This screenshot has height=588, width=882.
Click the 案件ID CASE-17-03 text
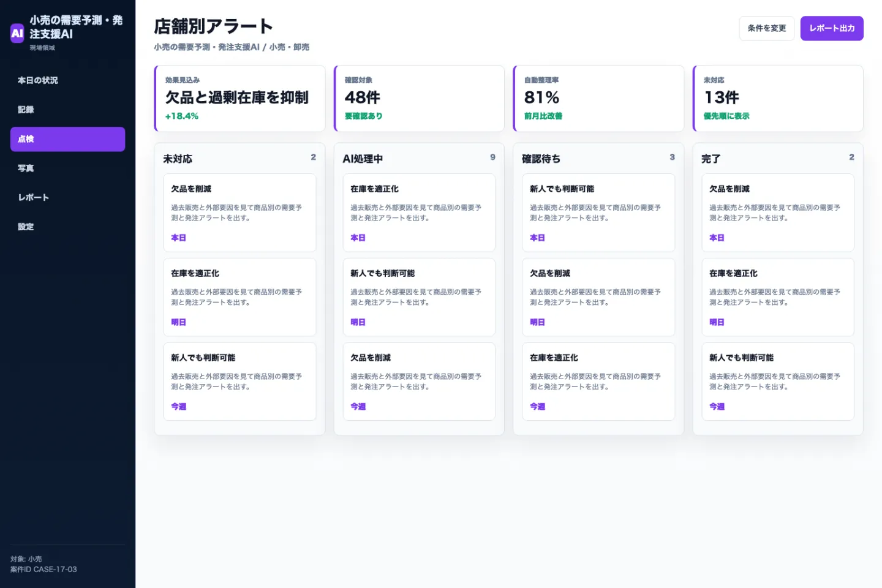[43, 570]
